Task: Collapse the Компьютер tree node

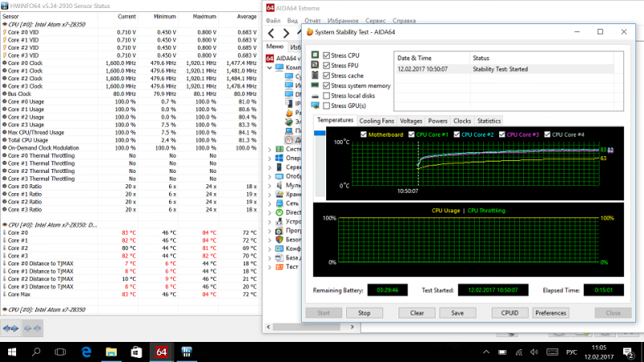Action: pyautogui.click(x=270, y=68)
